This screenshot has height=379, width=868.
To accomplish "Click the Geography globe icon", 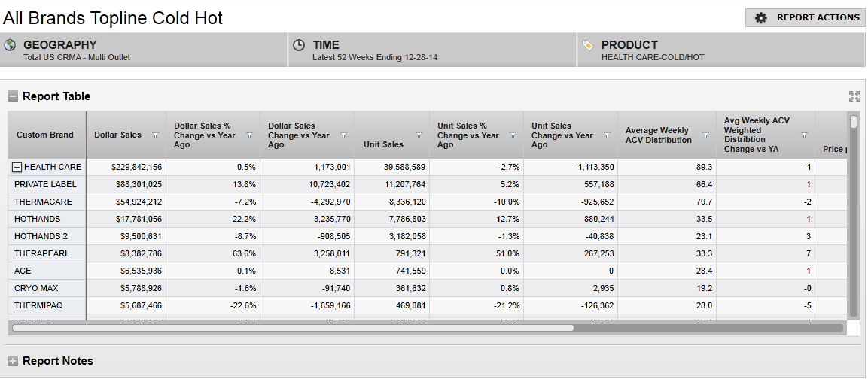I will click(x=11, y=45).
